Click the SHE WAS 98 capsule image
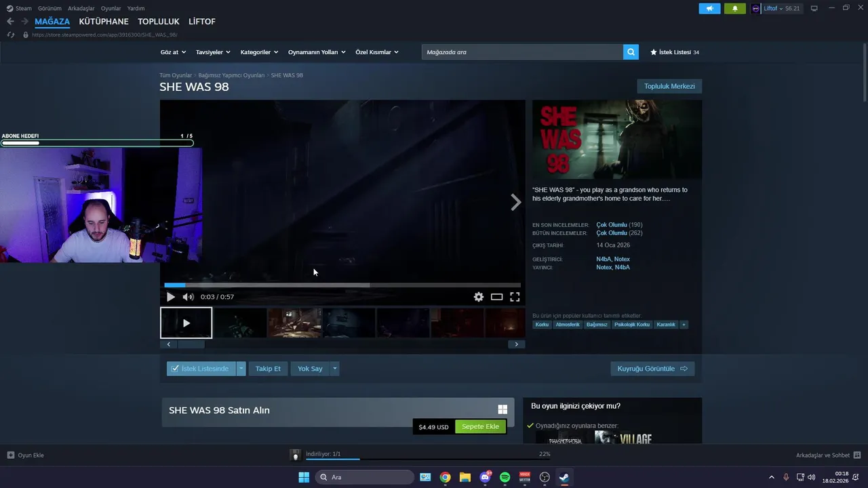This screenshot has width=868, height=488. pyautogui.click(x=617, y=140)
